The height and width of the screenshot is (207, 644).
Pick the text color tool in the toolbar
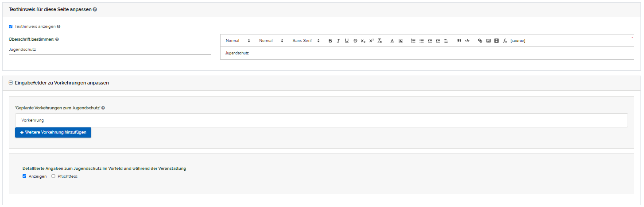[x=392, y=41]
